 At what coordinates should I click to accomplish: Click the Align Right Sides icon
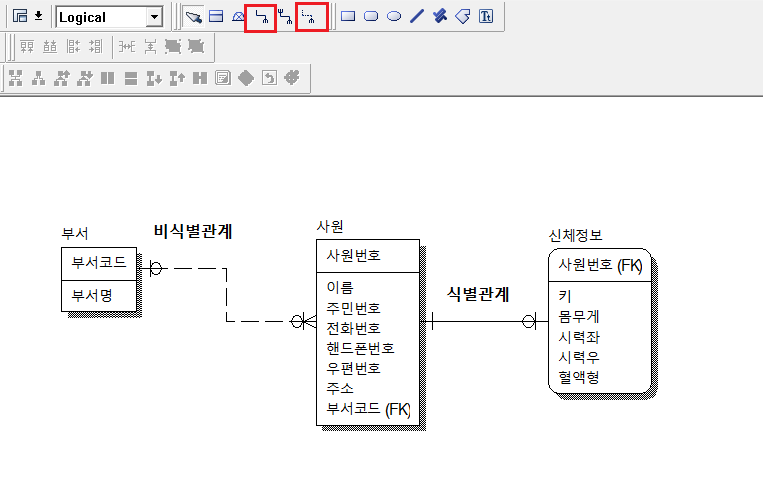pos(96,47)
